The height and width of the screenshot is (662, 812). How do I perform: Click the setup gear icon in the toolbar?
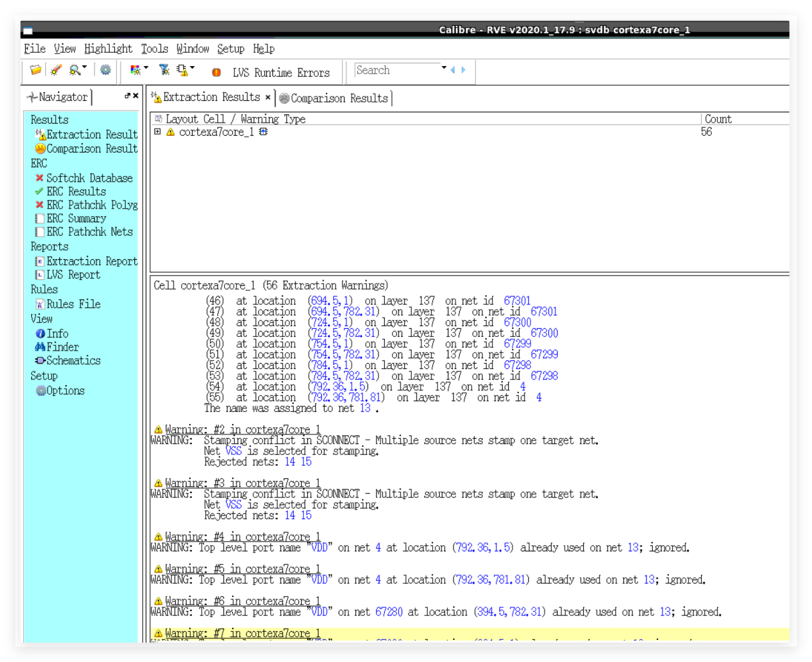coord(105,70)
